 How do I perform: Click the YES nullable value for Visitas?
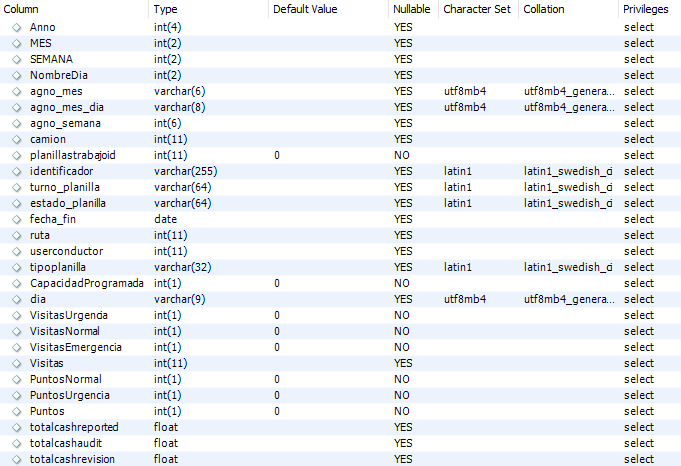coord(403,364)
